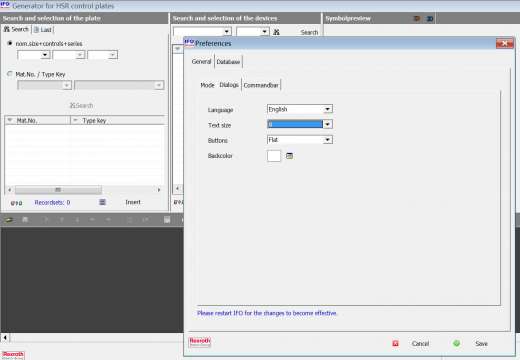This screenshot has height=360, width=520.
Task: Click the white Backcolor swatch
Action: coord(274,156)
